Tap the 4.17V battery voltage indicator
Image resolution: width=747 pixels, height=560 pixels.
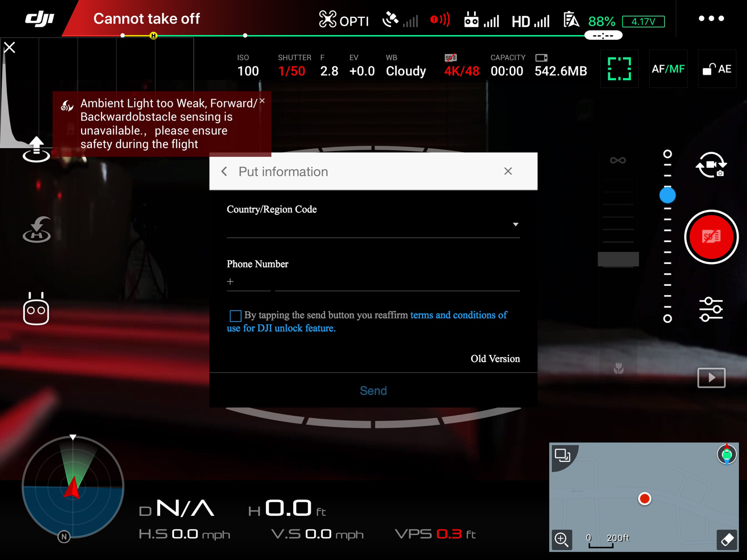click(x=643, y=21)
